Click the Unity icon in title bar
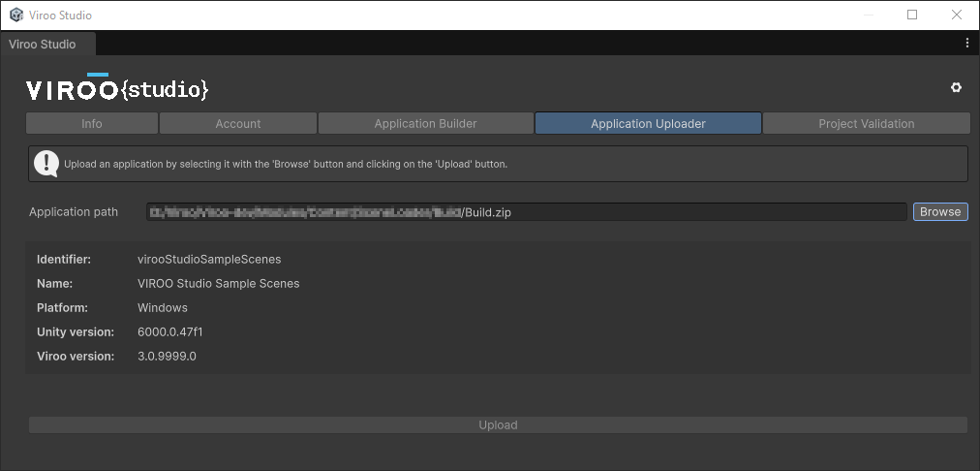 click(x=16, y=15)
